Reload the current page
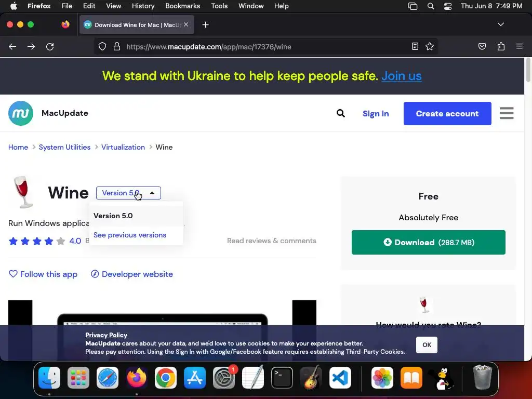This screenshot has width=532, height=399. click(50, 47)
